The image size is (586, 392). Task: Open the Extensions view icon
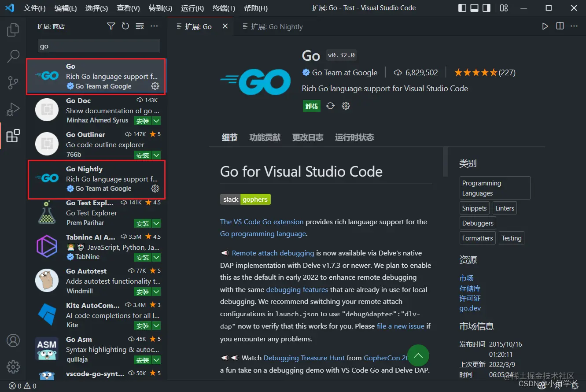[13, 136]
